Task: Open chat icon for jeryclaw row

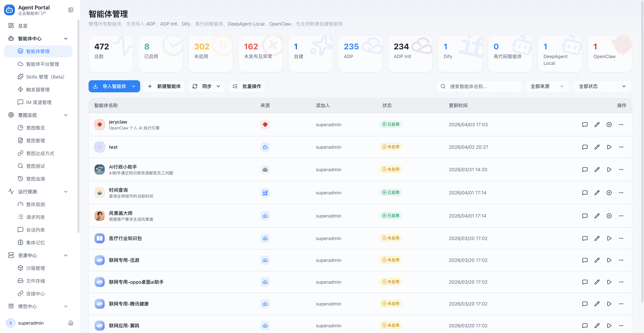Action: 585,125
